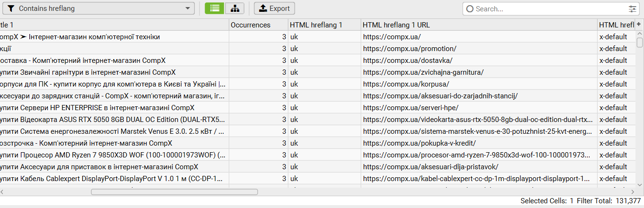Focus the Search input field

pos(548,9)
